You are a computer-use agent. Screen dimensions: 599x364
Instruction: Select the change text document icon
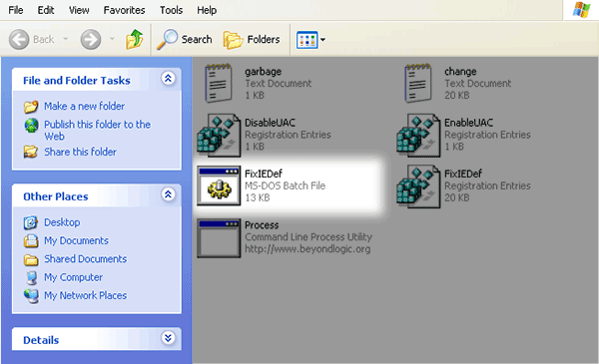418,83
